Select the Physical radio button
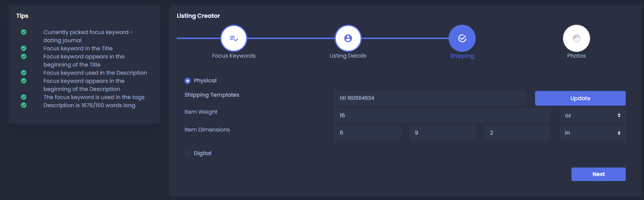 (x=188, y=81)
